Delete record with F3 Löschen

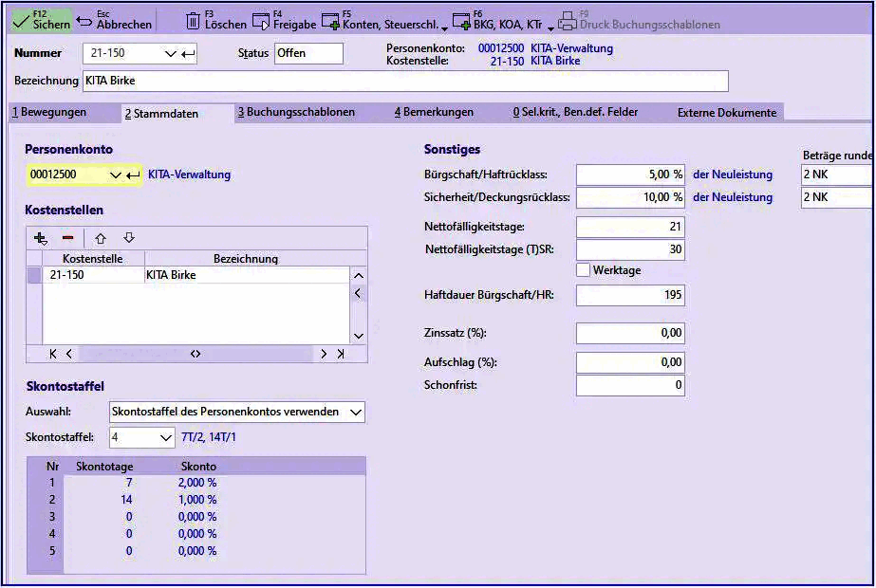point(216,20)
